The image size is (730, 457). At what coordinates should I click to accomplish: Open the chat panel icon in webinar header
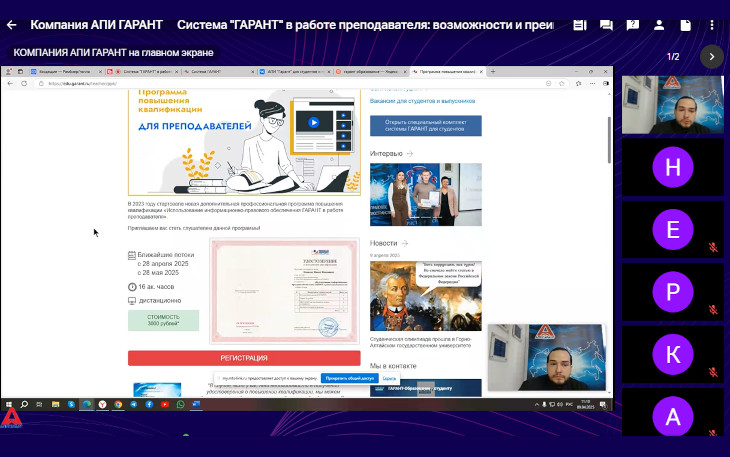tap(606, 25)
